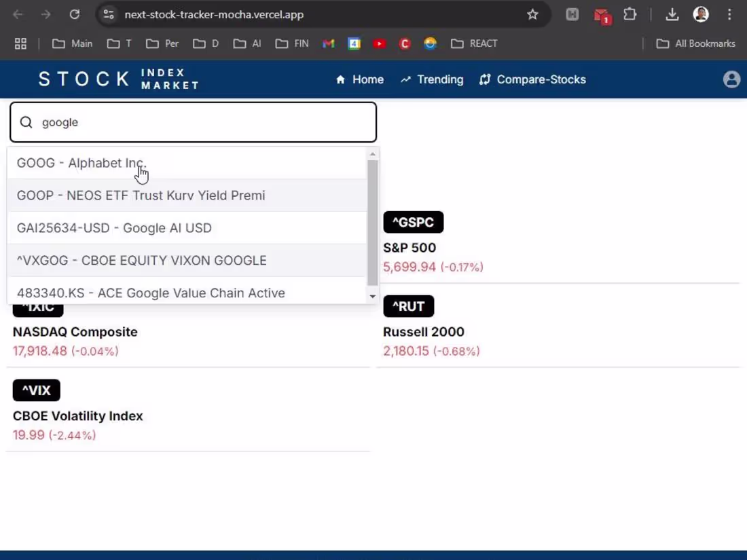Click the Stock Index Market logo
The image size is (747, 560).
(x=119, y=79)
